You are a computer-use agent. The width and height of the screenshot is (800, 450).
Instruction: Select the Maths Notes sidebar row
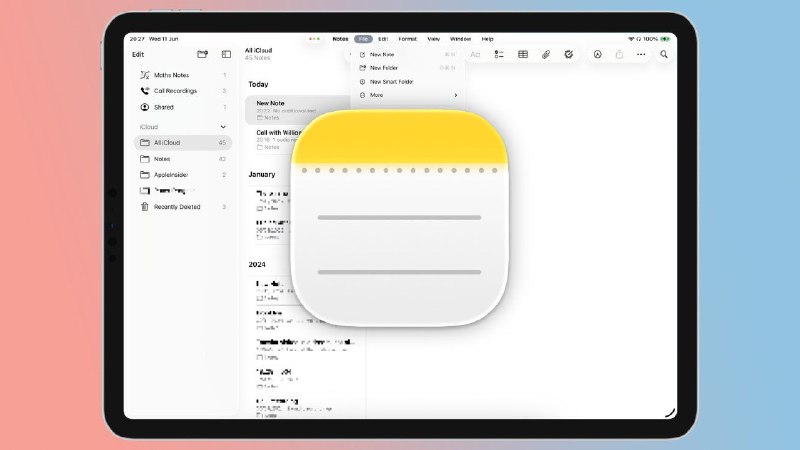183,75
